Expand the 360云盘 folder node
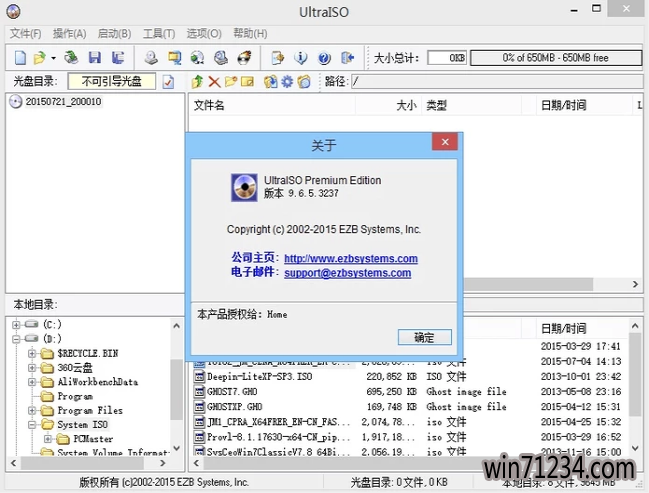Image resolution: width=649 pixels, height=493 pixels. pos(32,368)
